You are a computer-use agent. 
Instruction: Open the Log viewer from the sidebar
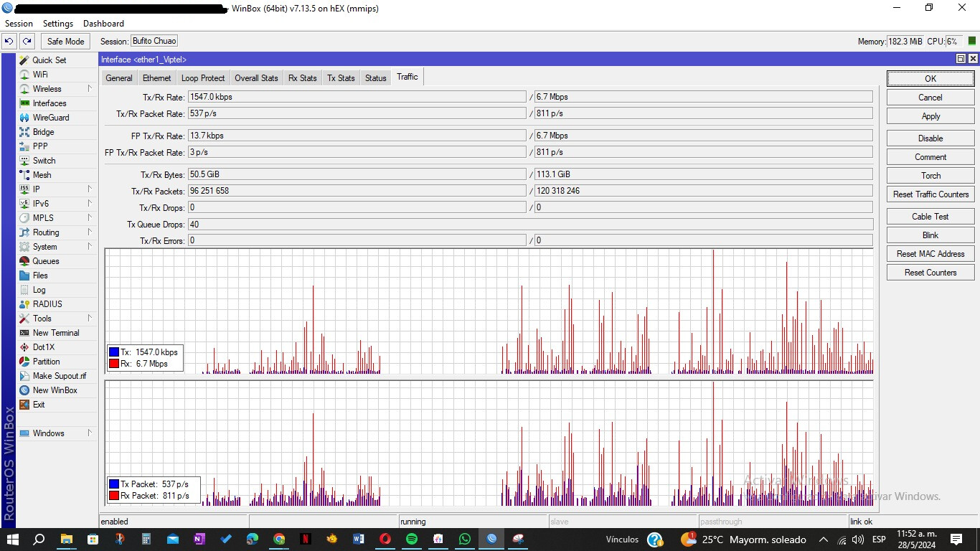pos(39,289)
